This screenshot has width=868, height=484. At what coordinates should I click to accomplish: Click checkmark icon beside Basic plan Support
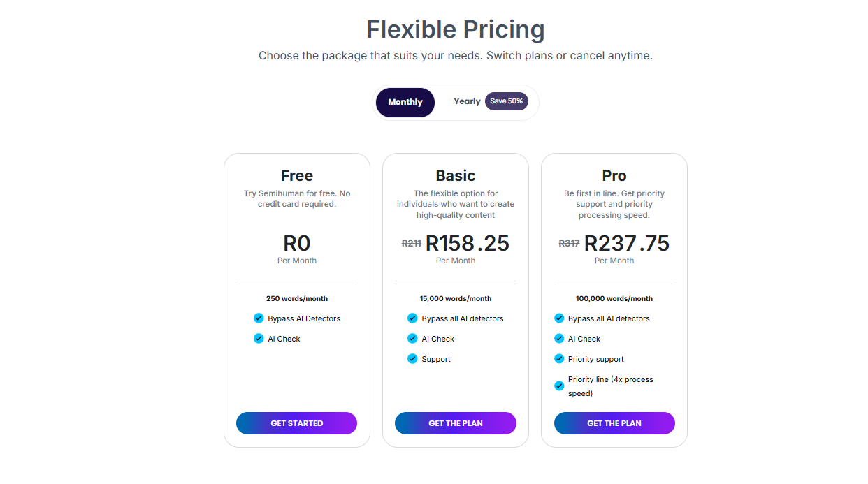412,359
